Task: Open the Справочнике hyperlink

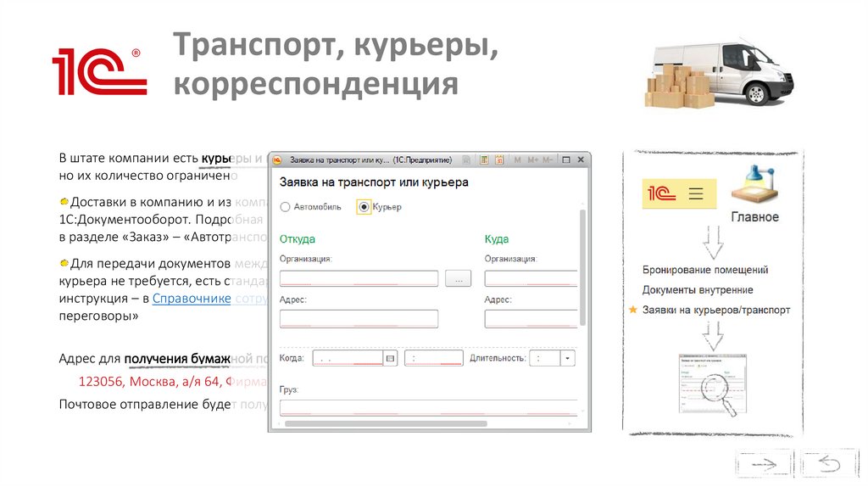Action: pos(192,299)
